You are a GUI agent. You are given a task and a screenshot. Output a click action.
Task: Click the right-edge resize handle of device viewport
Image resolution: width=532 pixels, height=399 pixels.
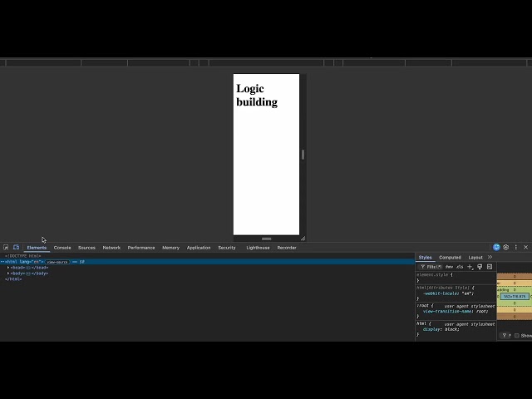[303, 155]
